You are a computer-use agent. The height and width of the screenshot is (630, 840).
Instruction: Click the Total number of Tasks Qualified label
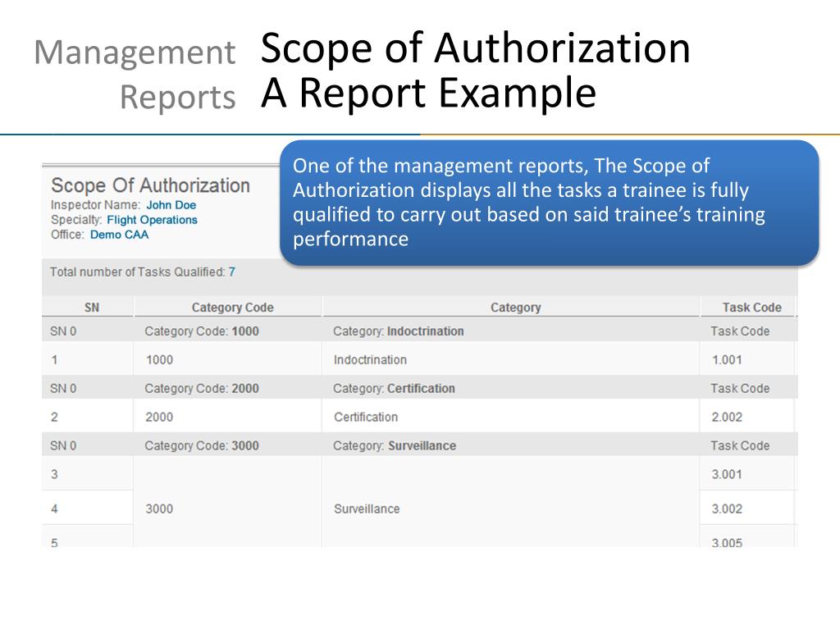(x=138, y=272)
